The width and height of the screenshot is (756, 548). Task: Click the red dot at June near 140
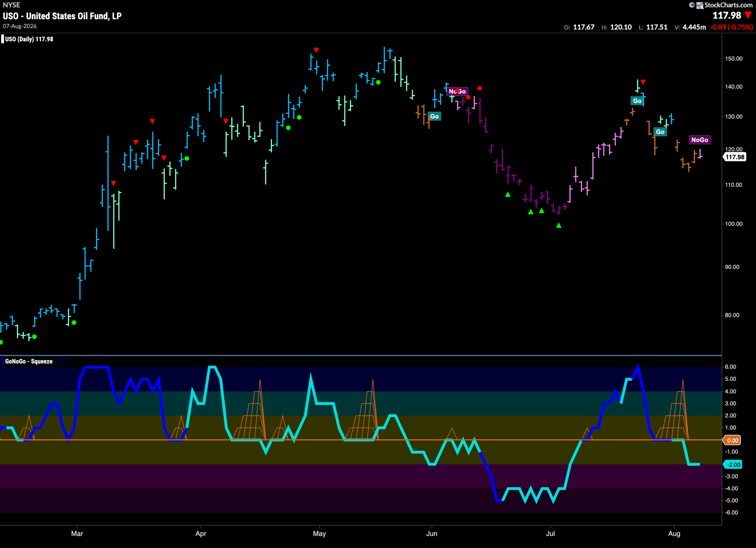click(x=479, y=88)
